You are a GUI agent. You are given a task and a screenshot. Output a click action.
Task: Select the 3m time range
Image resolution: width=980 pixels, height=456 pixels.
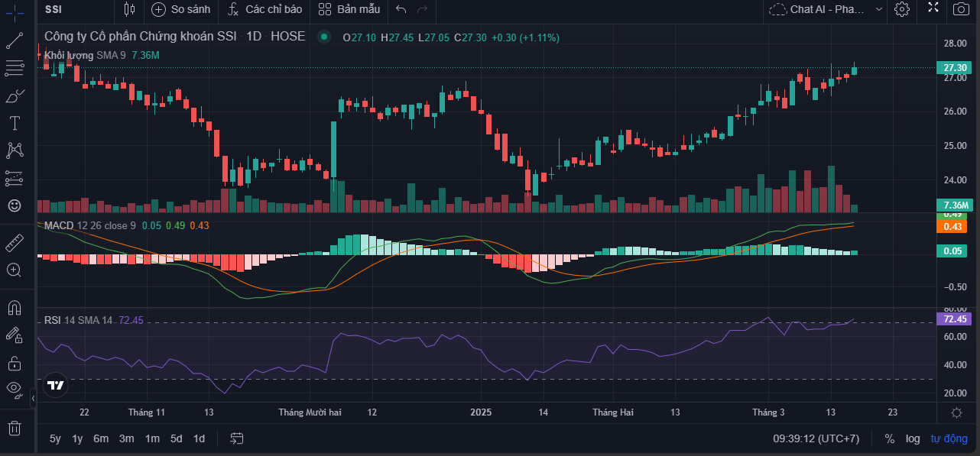(127, 438)
